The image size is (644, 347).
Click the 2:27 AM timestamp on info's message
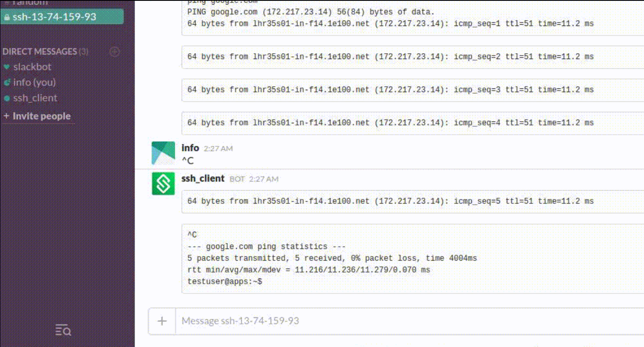(218, 148)
